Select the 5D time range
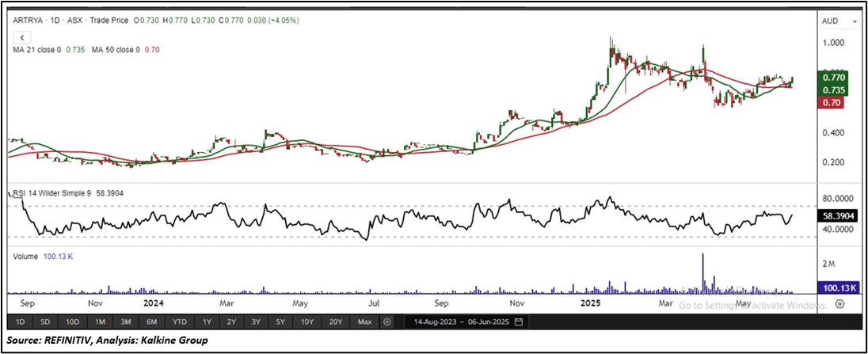Image resolution: width=868 pixels, height=354 pixels. coord(45,322)
